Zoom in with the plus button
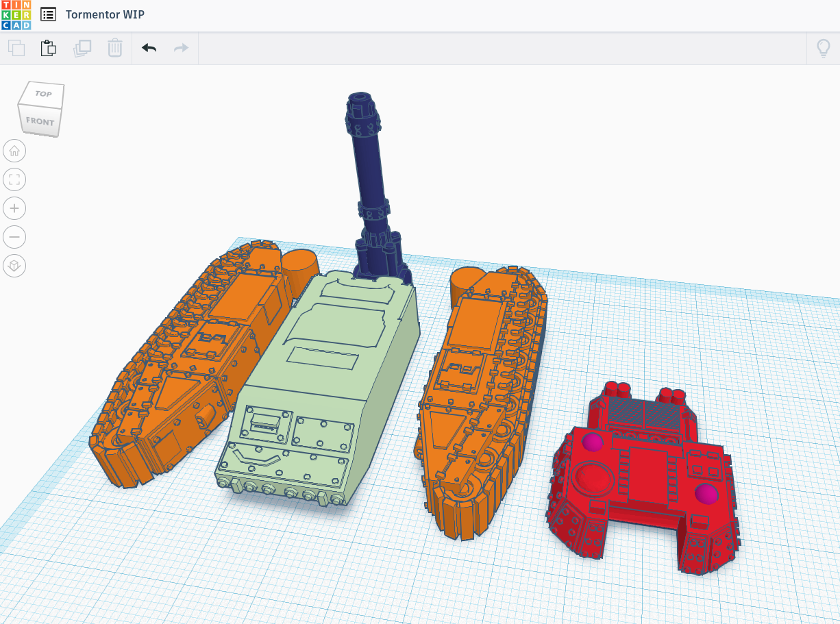 (14, 208)
